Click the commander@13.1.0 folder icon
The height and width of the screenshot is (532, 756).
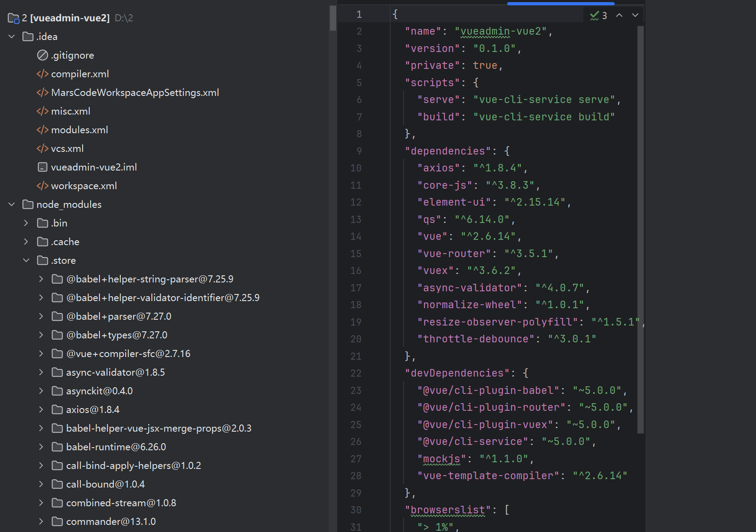click(57, 521)
